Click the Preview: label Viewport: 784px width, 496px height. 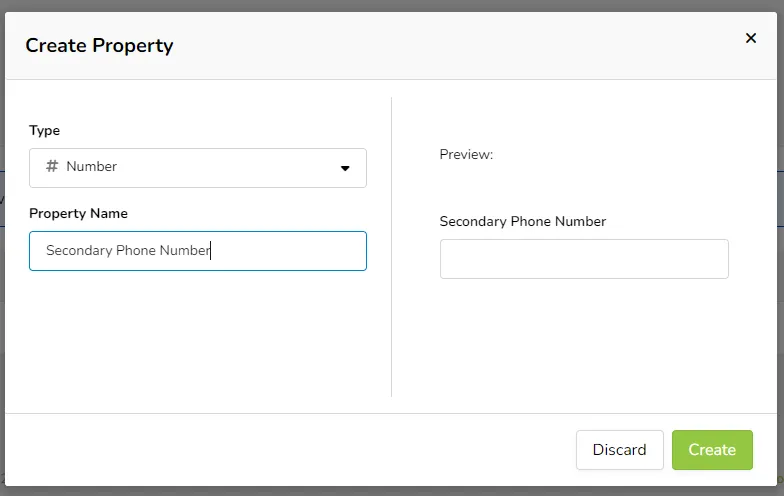(x=466, y=154)
